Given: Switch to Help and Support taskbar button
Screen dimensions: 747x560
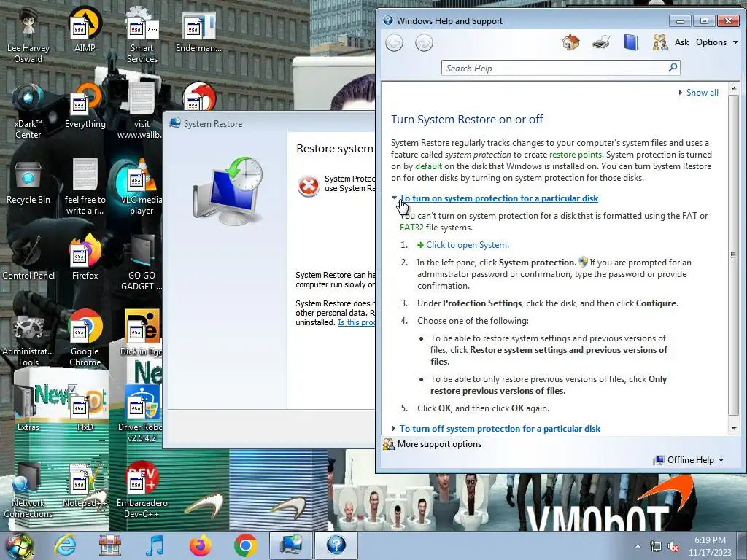Looking at the screenshot, I should pyautogui.click(x=336, y=545).
